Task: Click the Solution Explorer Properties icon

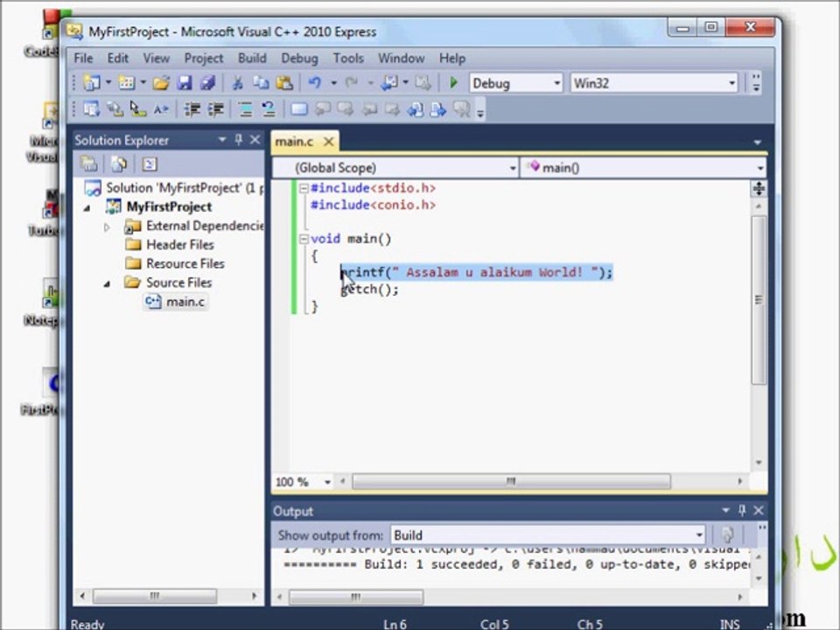Action: (89, 164)
